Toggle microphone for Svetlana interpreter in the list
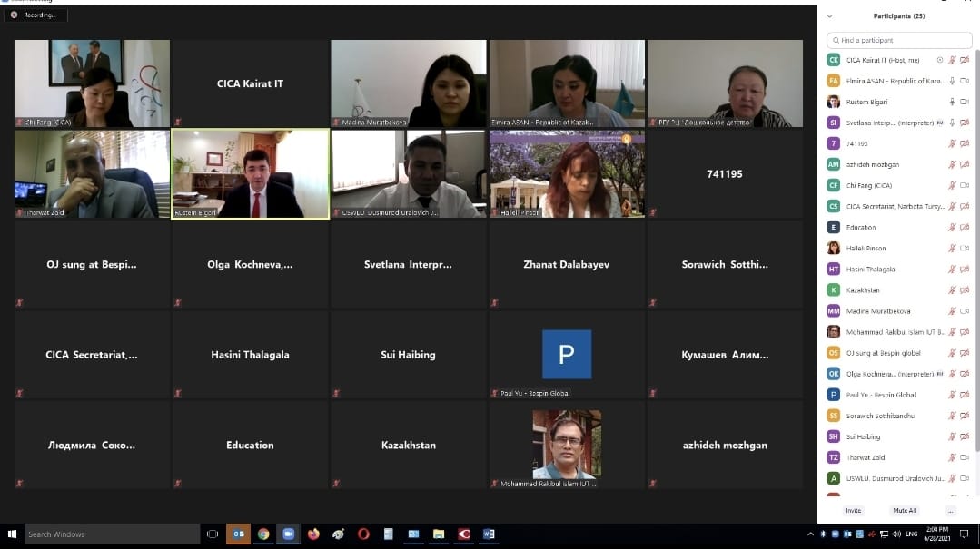Image resolution: width=980 pixels, height=549 pixels. 952,123
